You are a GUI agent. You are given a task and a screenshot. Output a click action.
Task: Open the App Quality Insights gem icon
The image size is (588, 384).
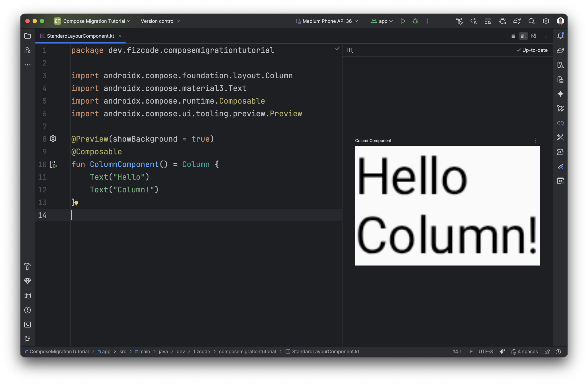pyautogui.click(x=27, y=281)
